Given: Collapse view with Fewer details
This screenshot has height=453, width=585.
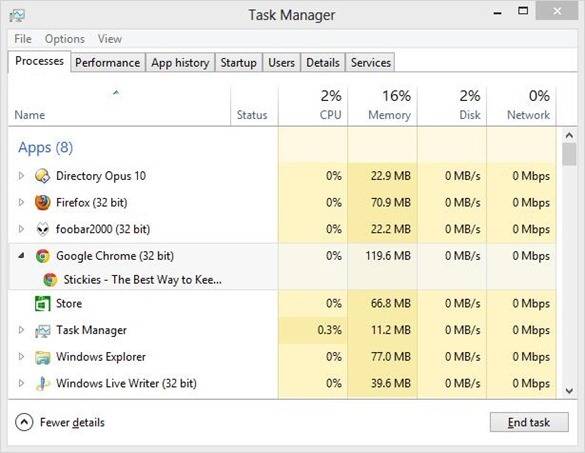Looking at the screenshot, I should [x=60, y=422].
